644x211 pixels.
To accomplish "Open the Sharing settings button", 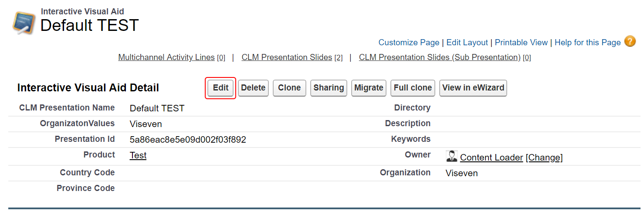I will coord(329,88).
